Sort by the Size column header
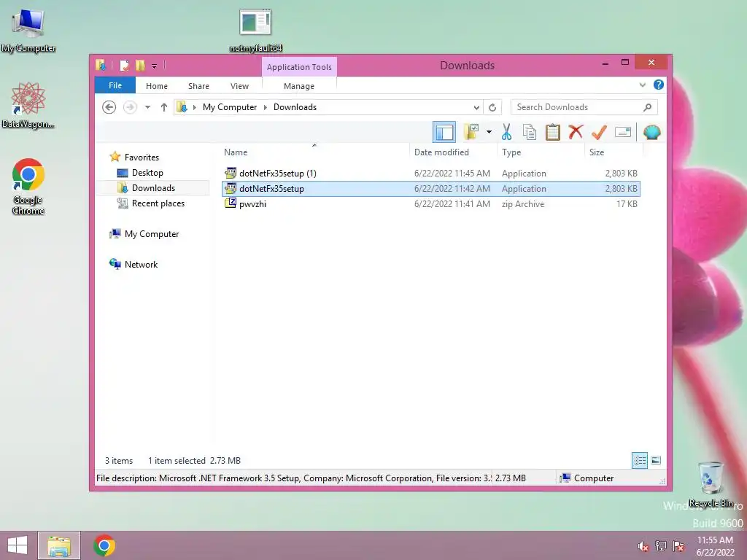The height and width of the screenshot is (560, 747). coord(614,152)
